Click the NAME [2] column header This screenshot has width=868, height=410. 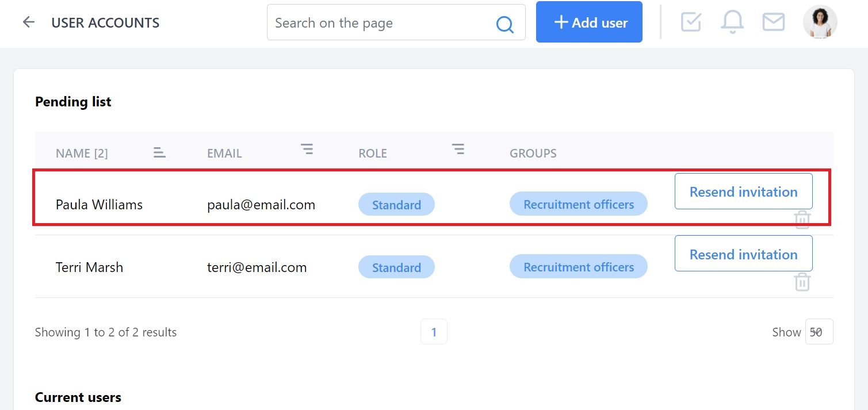[x=82, y=153]
